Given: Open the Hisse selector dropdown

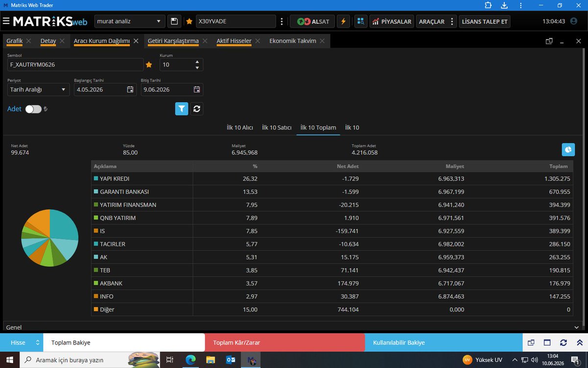Looking at the screenshot, I should [22, 342].
